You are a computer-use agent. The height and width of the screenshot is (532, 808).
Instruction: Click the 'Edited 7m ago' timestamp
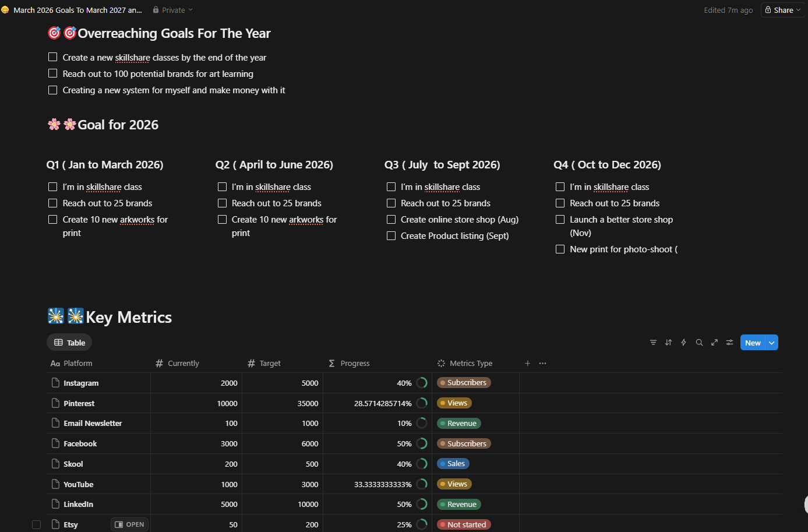728,10
